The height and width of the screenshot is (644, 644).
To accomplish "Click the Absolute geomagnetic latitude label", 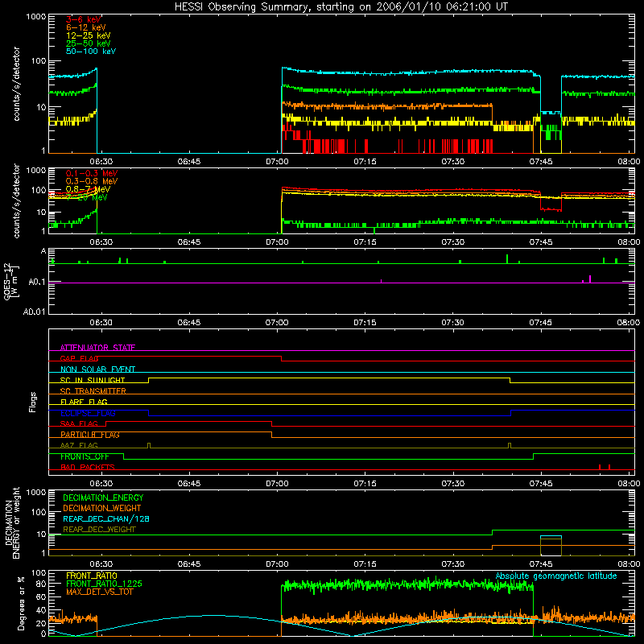I will tap(556, 576).
